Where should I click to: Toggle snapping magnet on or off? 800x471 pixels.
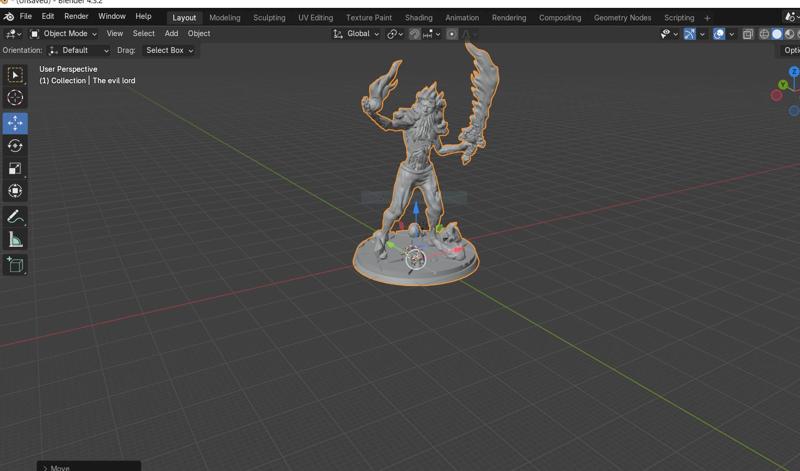[414, 34]
